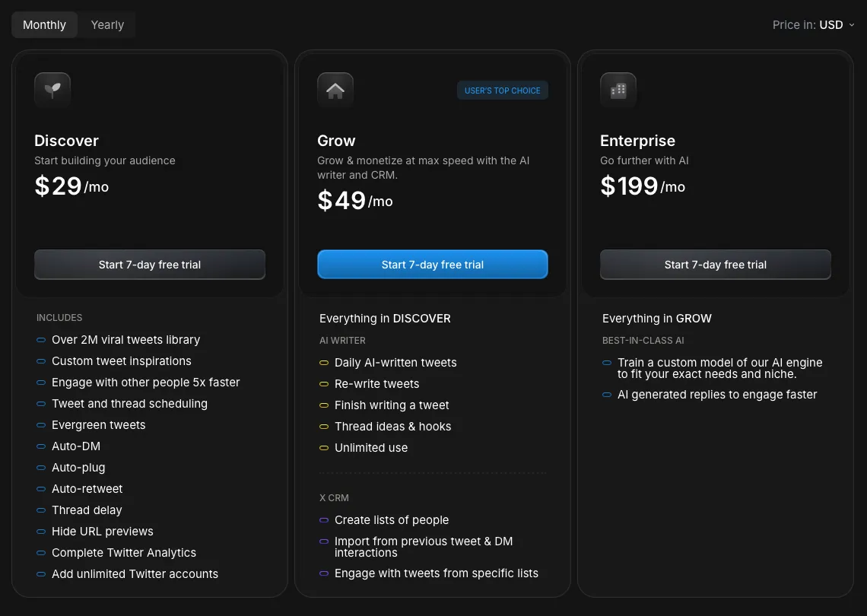The width and height of the screenshot is (867, 616).
Task: Select the Monthly billing tab
Action: (44, 24)
